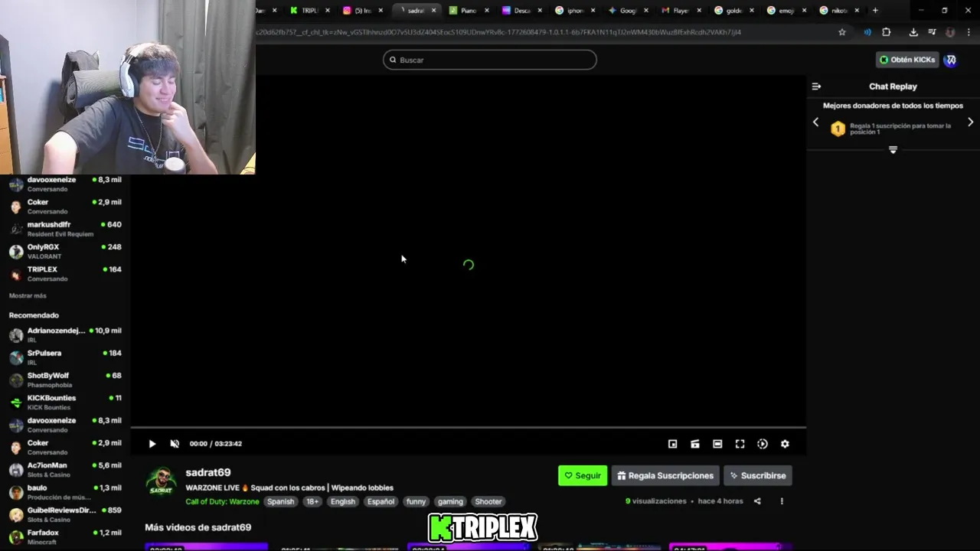The image size is (980, 551).
Task: Close the sadrat browser tab
Action: (x=433, y=11)
